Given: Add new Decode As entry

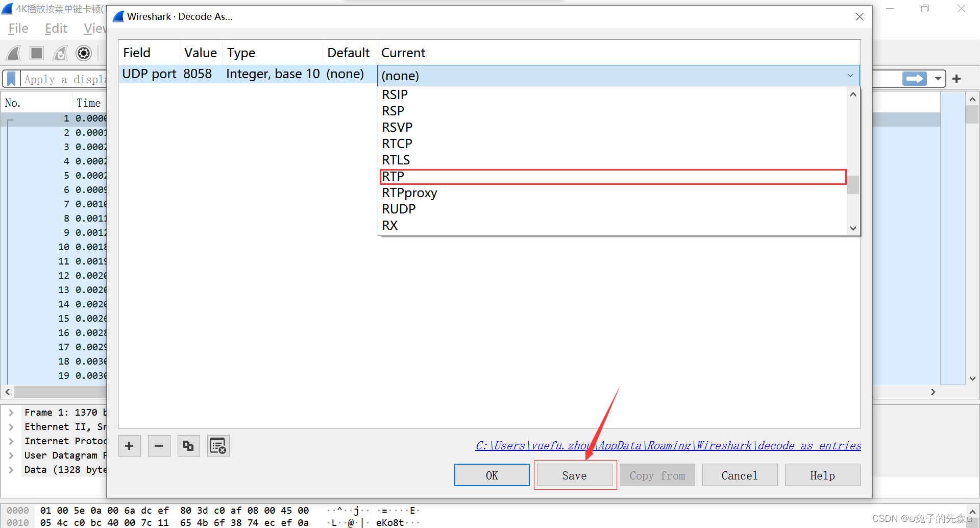Looking at the screenshot, I should tap(130, 446).
